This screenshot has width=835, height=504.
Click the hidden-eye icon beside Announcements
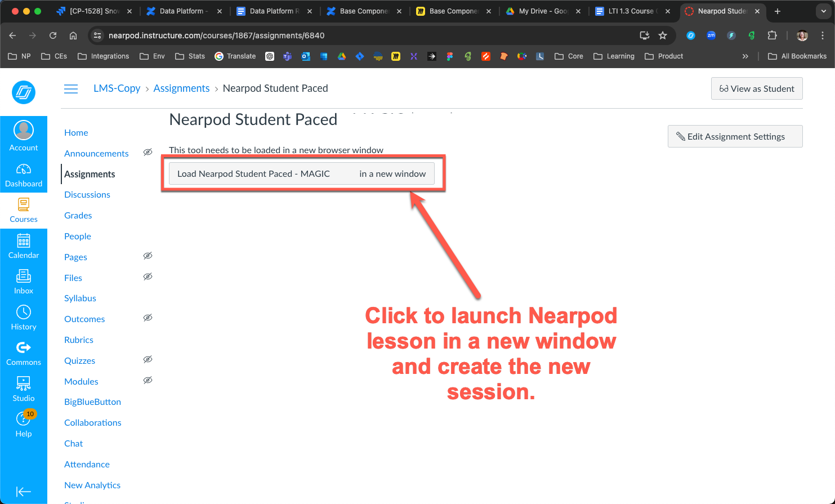148,153
